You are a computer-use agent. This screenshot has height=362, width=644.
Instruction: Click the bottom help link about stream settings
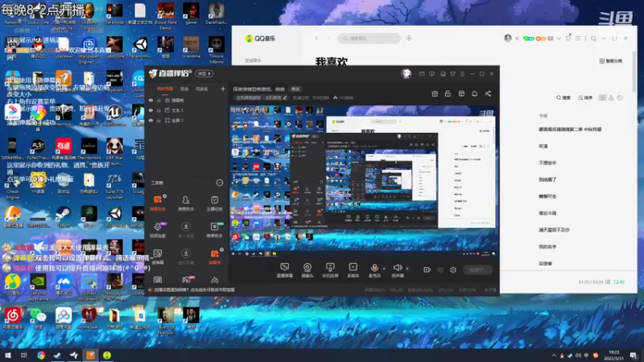194,290
